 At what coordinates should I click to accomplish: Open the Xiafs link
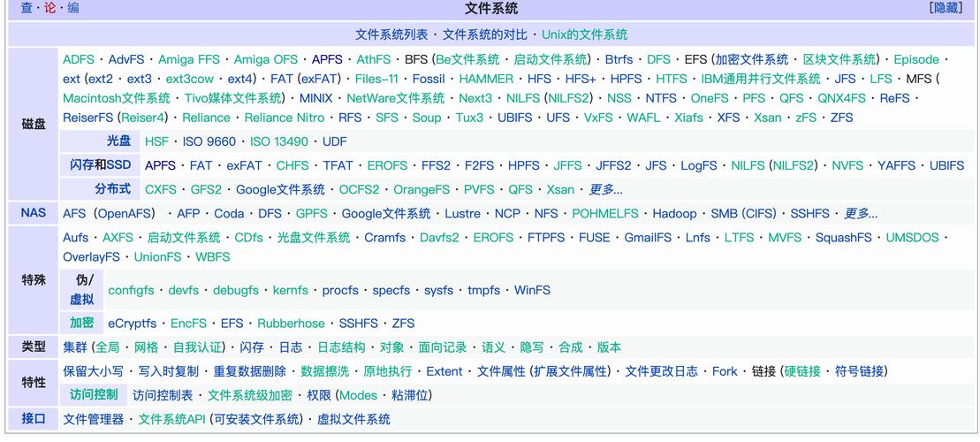(x=688, y=118)
